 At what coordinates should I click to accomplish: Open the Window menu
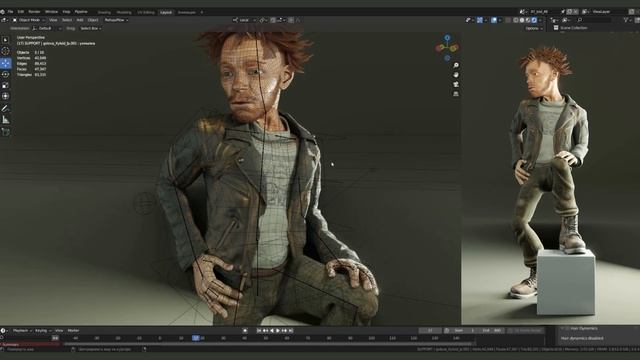(x=51, y=12)
